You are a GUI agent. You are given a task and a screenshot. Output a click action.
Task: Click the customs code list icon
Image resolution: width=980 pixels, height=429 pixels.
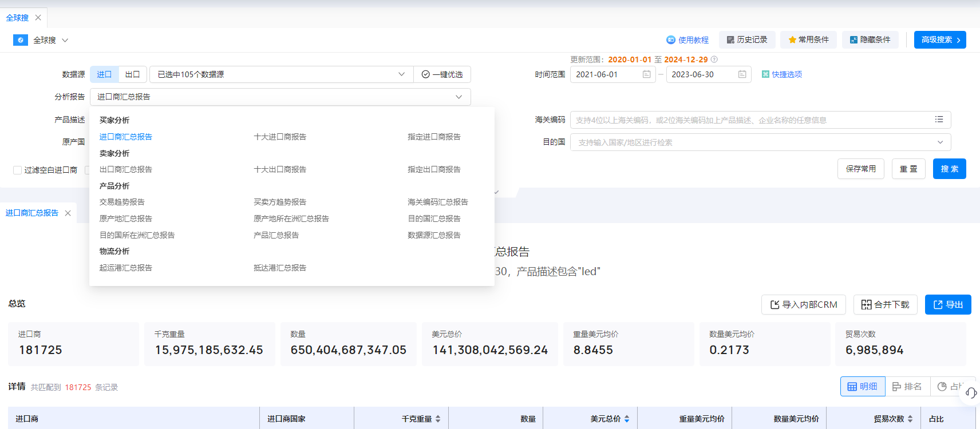(939, 120)
